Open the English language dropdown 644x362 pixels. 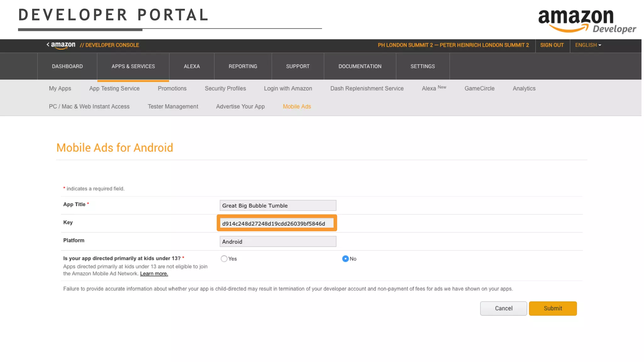tap(588, 45)
